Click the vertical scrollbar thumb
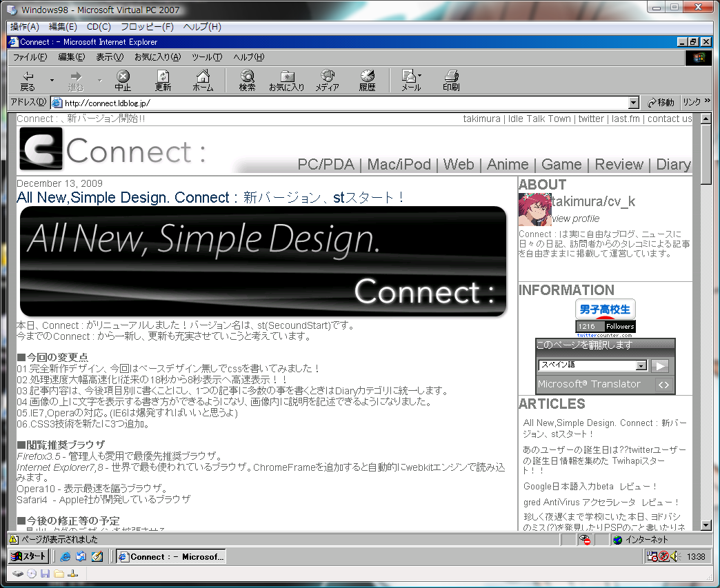 click(x=706, y=154)
